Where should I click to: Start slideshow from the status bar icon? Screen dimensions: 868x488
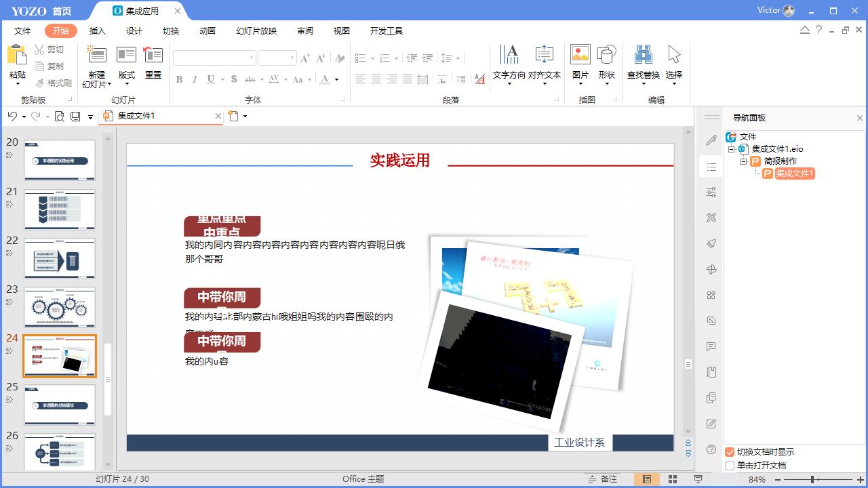tap(698, 479)
